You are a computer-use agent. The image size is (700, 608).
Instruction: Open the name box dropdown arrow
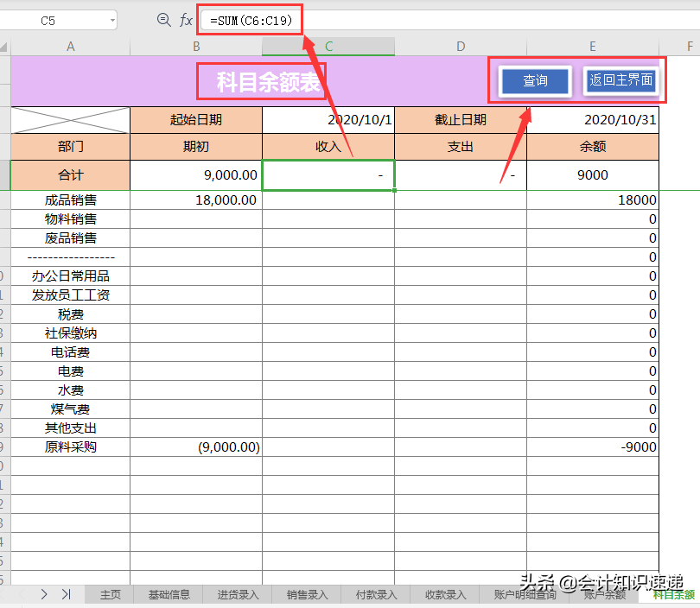112,21
